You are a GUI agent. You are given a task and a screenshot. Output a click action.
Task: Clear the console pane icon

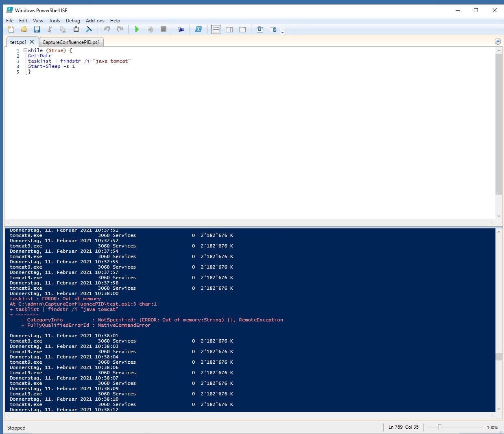coord(89,29)
